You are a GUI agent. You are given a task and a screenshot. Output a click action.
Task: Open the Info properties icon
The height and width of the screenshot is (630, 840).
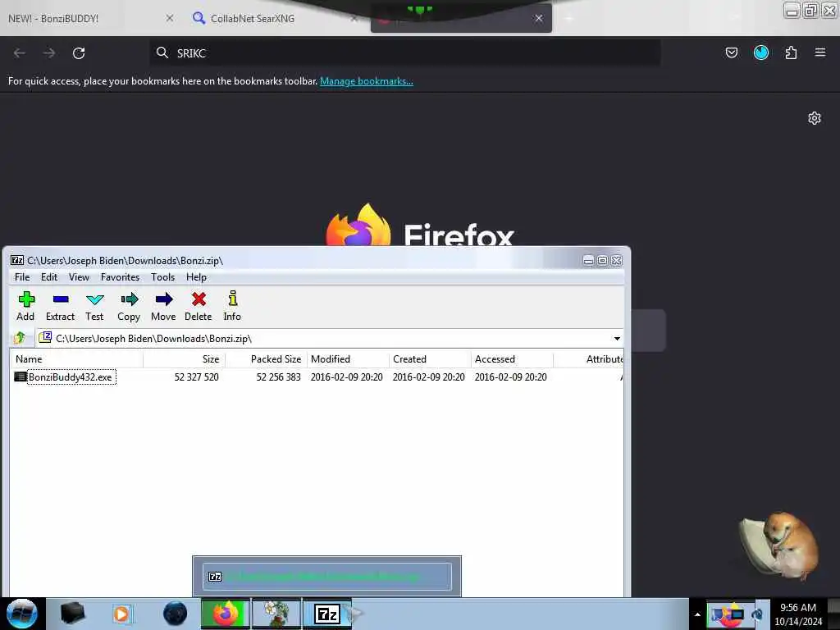[x=232, y=299]
